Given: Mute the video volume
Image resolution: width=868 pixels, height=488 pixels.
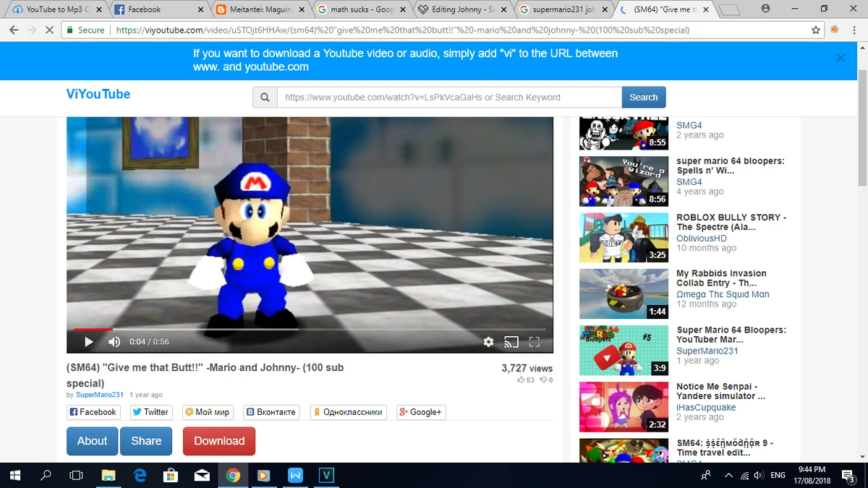Looking at the screenshot, I should [x=113, y=341].
